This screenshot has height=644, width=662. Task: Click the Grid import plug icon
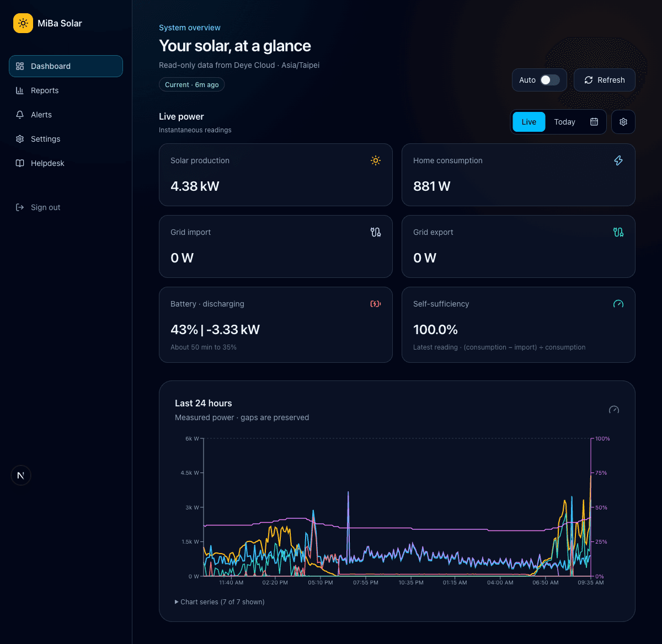pyautogui.click(x=376, y=232)
